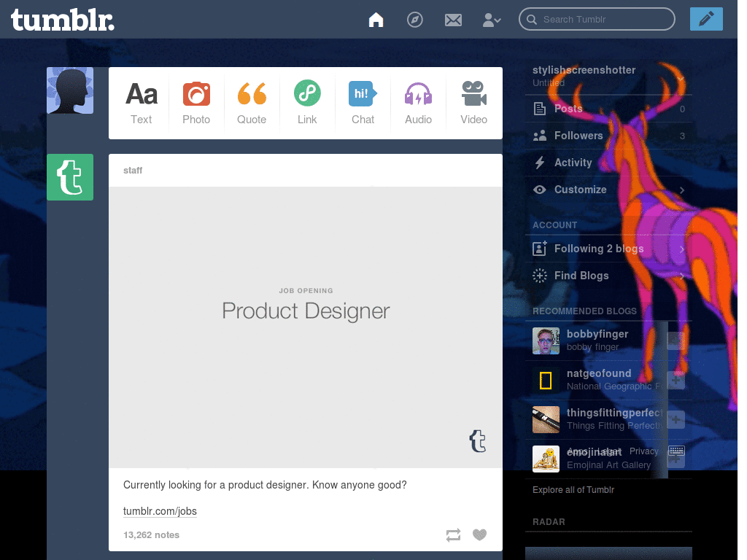The height and width of the screenshot is (560, 747).
Task: Click the Customize eye icon
Action: click(539, 190)
